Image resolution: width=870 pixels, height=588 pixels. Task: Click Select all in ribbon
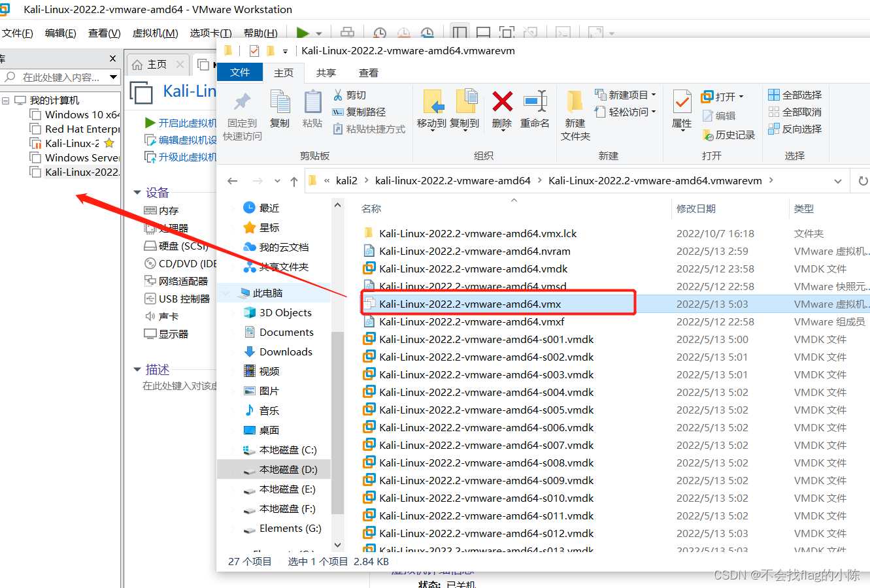click(x=795, y=95)
